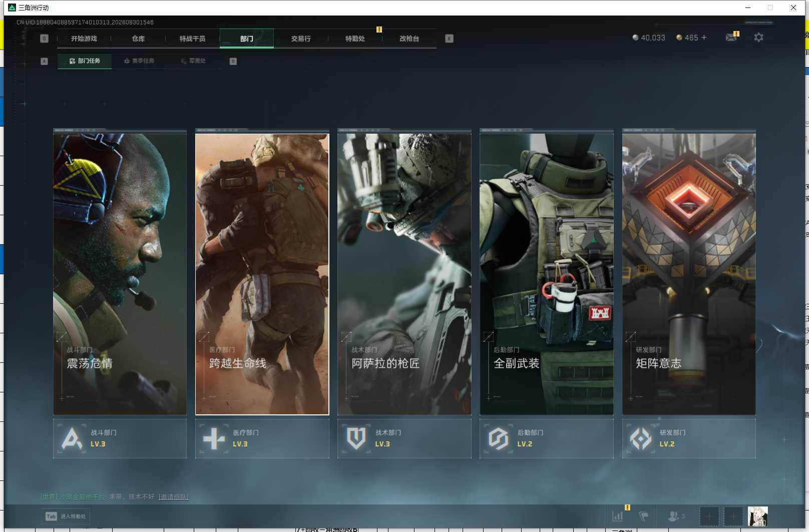Switch to the 特战干员 tab
Screen dimensions: 809x532
tap(192, 39)
